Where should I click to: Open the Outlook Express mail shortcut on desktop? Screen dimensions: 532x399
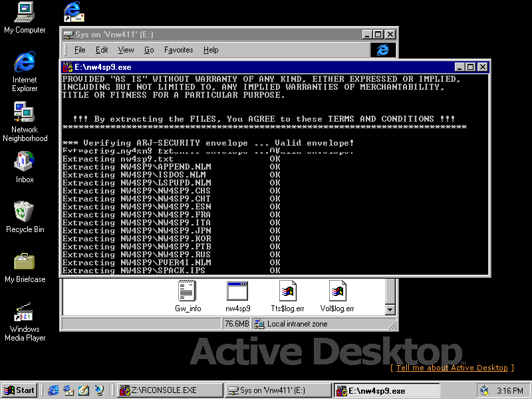click(74, 12)
